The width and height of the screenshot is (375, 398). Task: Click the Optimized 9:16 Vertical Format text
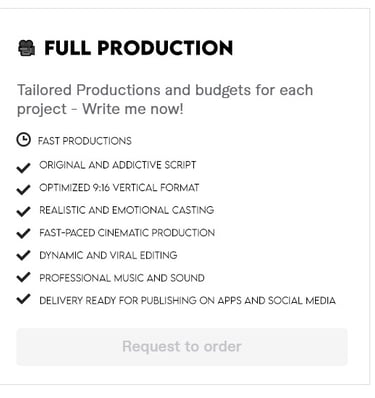119,188
